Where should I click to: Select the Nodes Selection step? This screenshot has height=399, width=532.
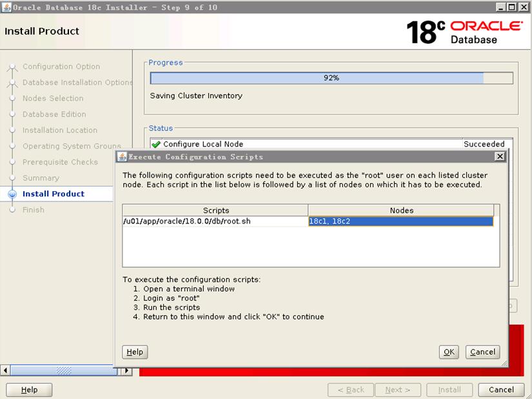tap(53, 99)
